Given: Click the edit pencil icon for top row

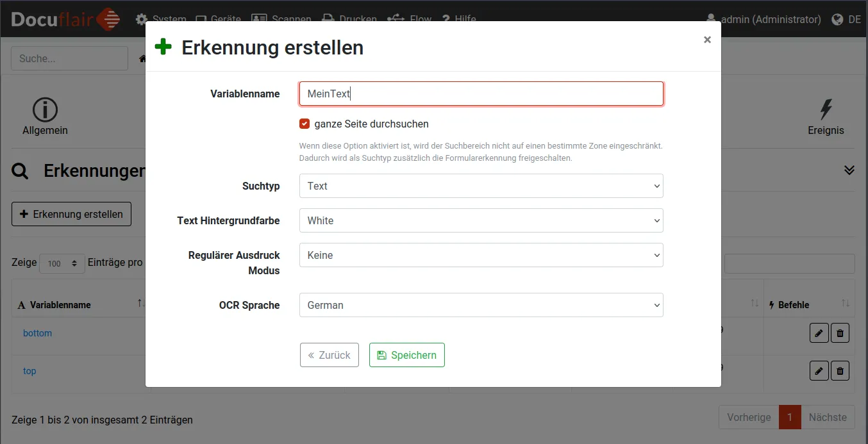Looking at the screenshot, I should [x=819, y=371].
